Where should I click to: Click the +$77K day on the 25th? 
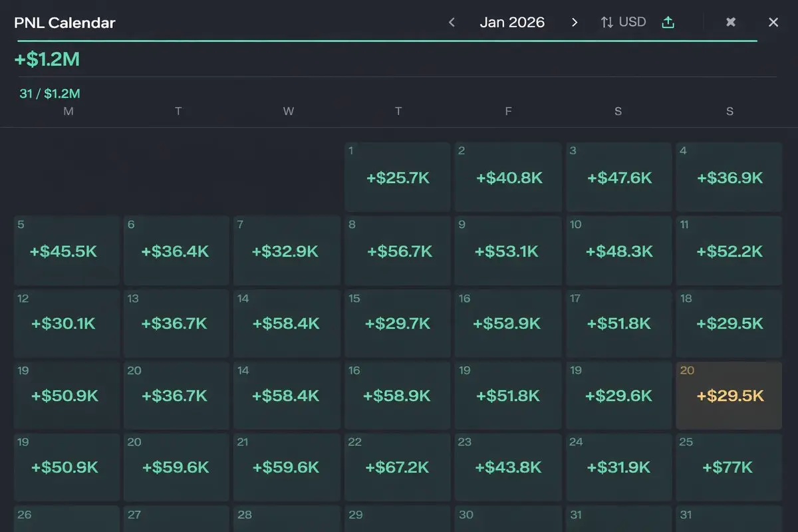click(x=729, y=466)
